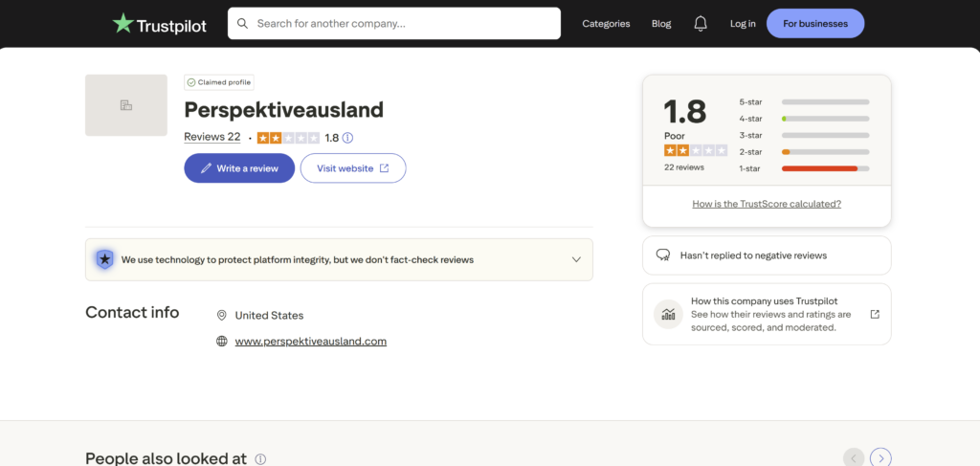Viewport: 980px width, 466px height.
Task: Open How is the TrustScore calculated link
Action: [x=767, y=204]
